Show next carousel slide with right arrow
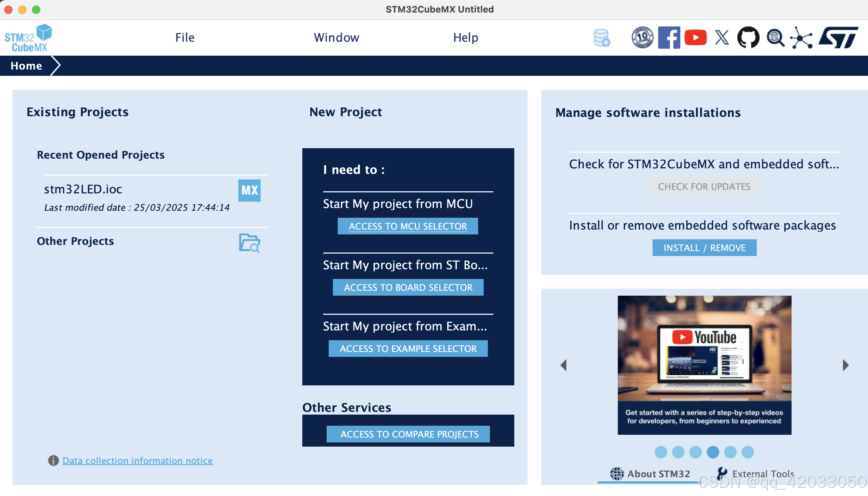Image resolution: width=868 pixels, height=496 pixels. 846,365
